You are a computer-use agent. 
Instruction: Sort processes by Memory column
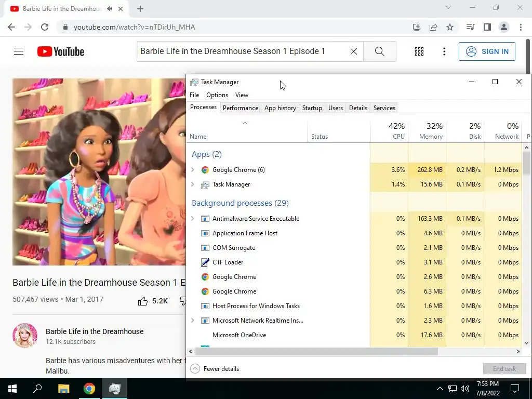click(427, 131)
